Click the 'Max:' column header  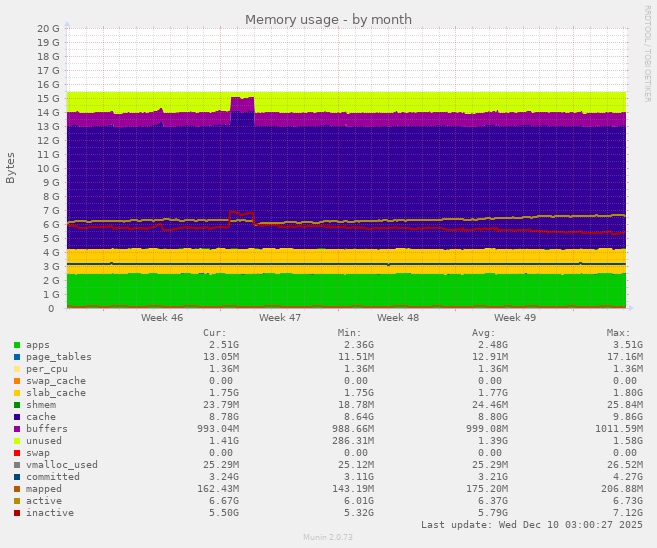tap(618, 333)
